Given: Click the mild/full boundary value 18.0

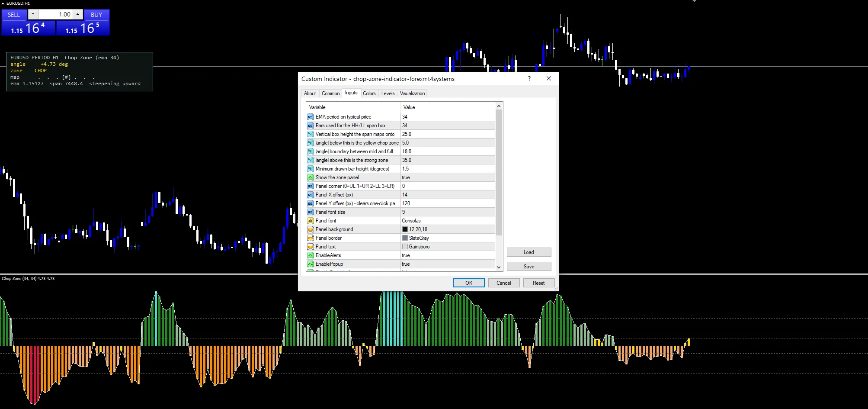Looking at the screenshot, I should [448, 151].
